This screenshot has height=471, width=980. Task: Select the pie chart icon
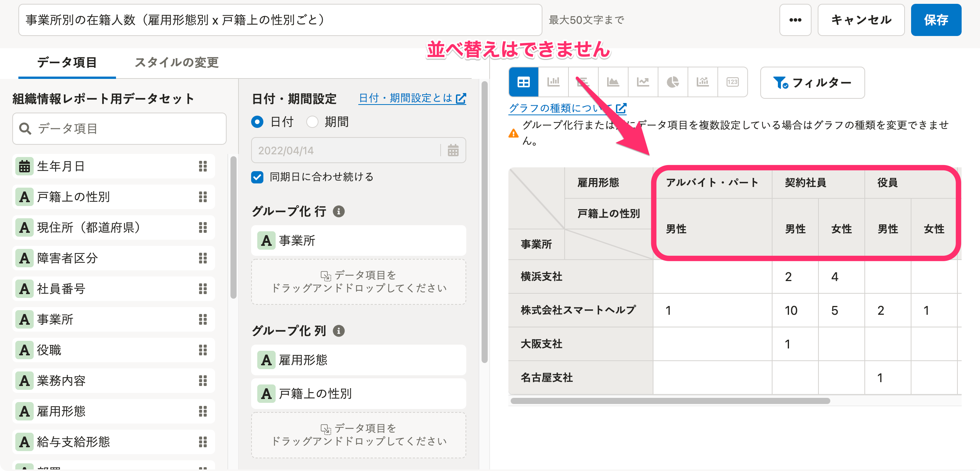[673, 82]
